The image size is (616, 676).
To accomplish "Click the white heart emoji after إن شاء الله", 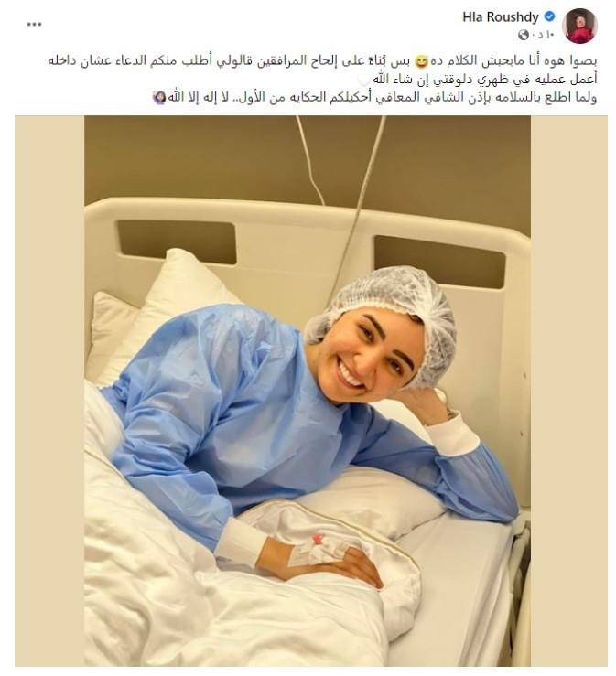I will click(364, 80).
